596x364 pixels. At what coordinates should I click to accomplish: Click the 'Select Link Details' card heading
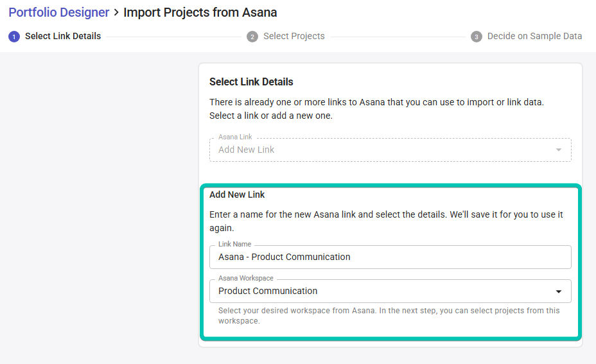click(x=251, y=82)
